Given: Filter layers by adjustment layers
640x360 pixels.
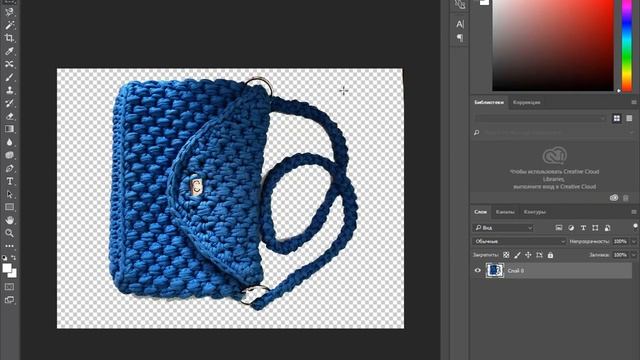Looking at the screenshot, I should [571, 228].
